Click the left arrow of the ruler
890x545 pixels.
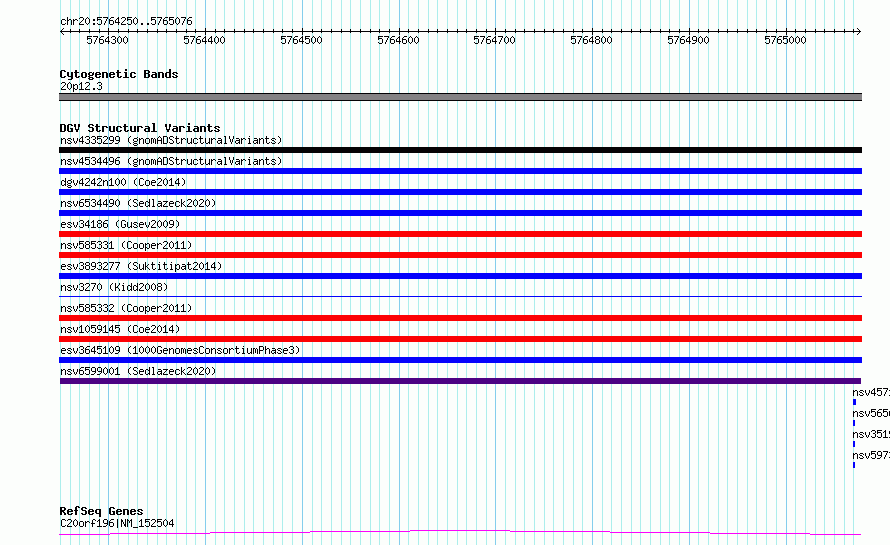[x=62, y=31]
